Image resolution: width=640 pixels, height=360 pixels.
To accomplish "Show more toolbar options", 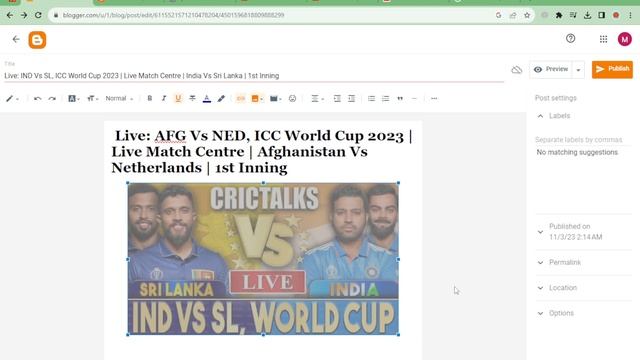I will click(x=434, y=98).
